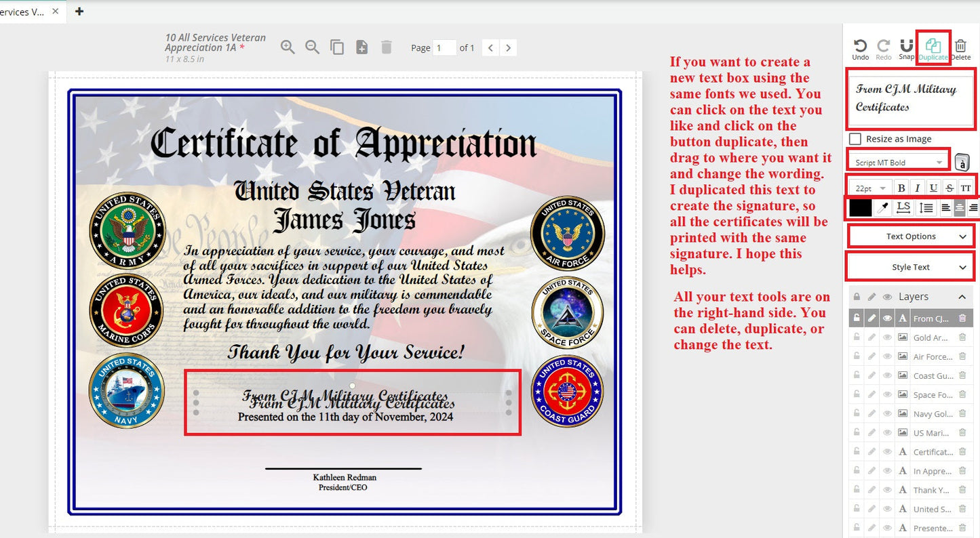Expand the Style Text section

click(911, 267)
